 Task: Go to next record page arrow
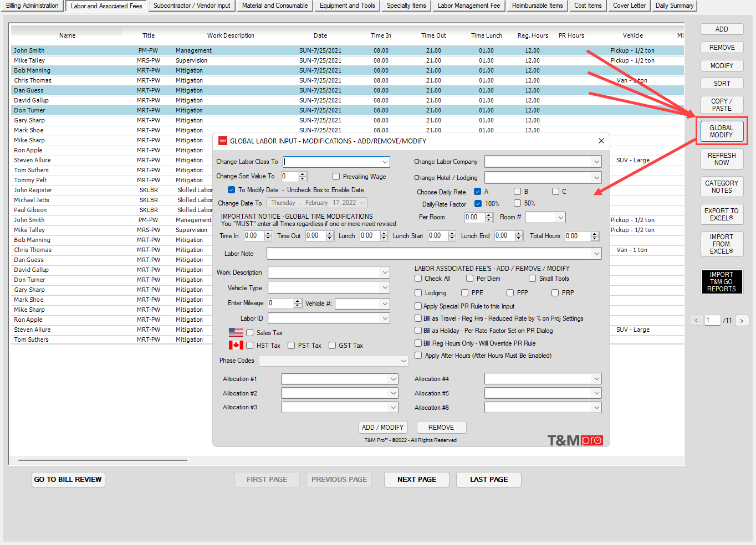742,320
